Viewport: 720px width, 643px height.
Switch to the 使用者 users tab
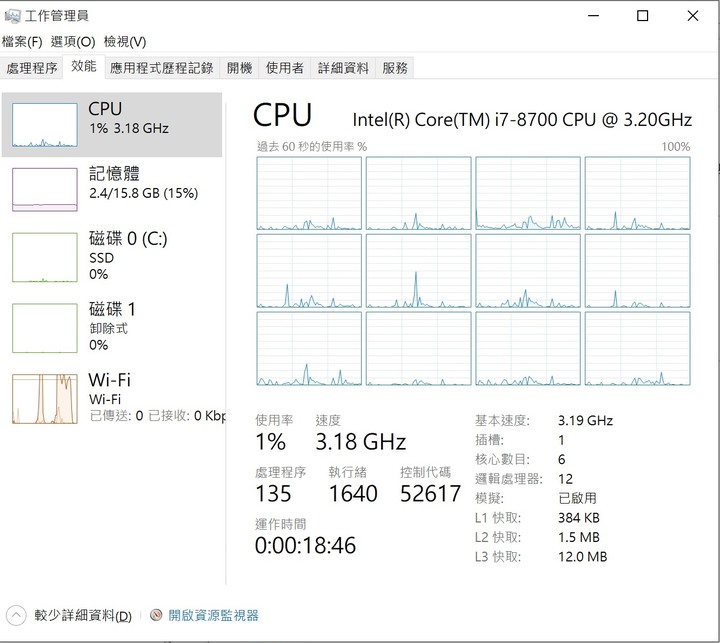(284, 68)
